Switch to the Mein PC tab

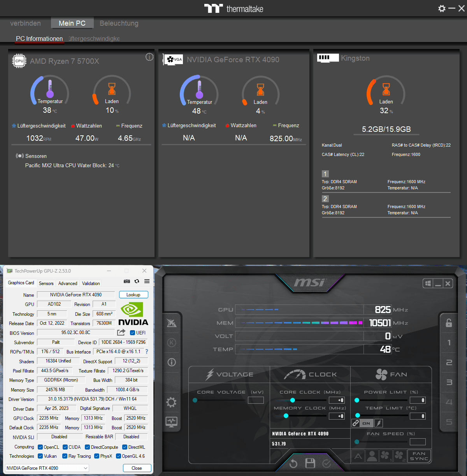(72, 23)
